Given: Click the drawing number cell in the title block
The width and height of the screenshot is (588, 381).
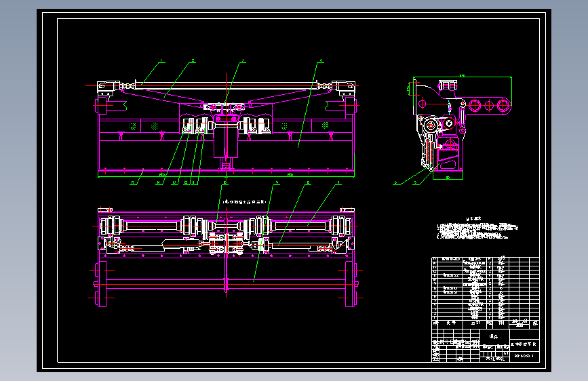Looking at the screenshot, I should [524, 356].
